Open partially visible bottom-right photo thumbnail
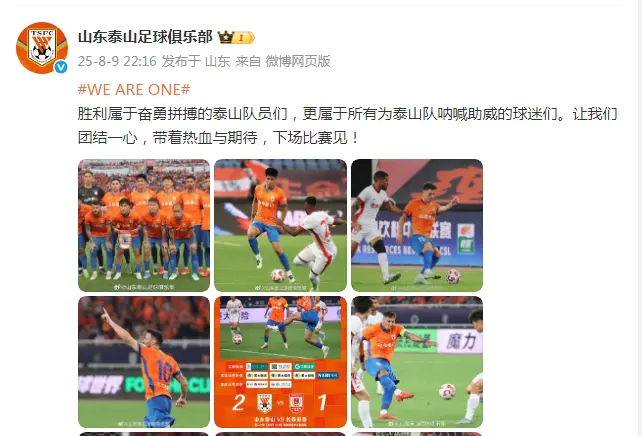642x436 pixels. (417, 434)
